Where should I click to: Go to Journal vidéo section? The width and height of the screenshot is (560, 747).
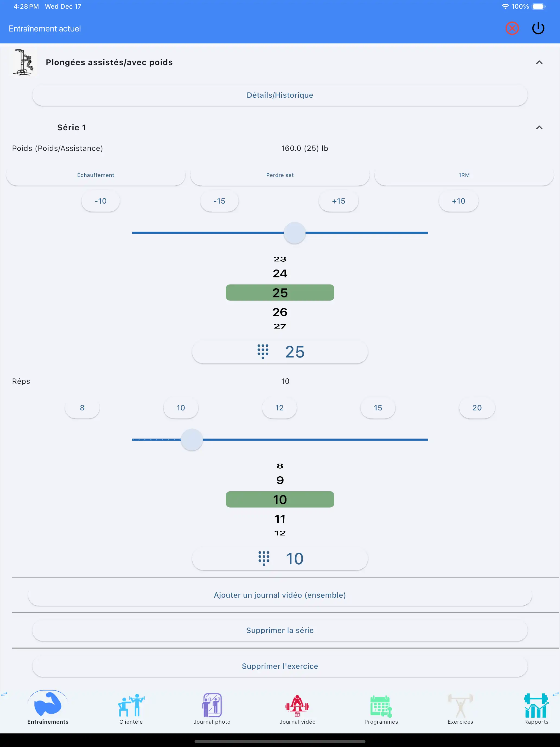[297, 706]
